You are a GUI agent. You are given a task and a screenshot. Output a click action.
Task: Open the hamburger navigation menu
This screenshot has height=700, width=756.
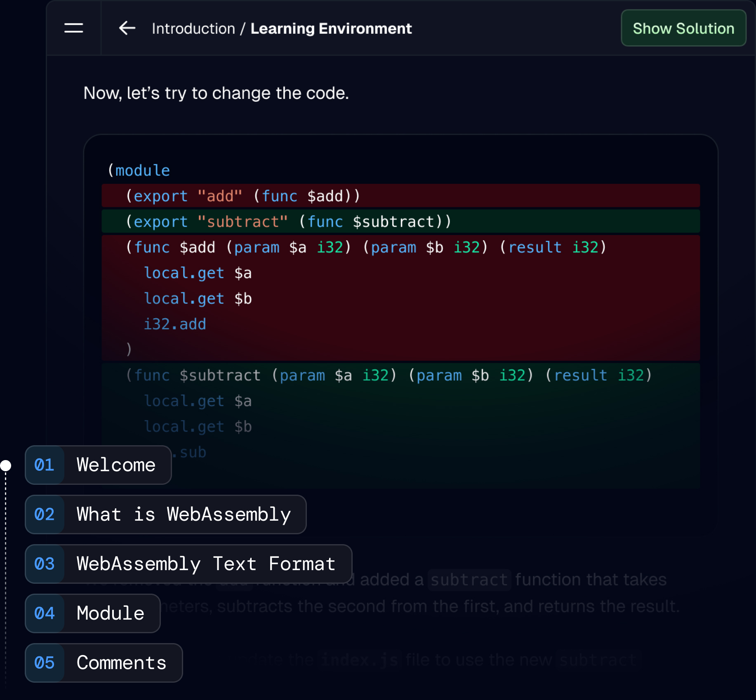(x=74, y=28)
